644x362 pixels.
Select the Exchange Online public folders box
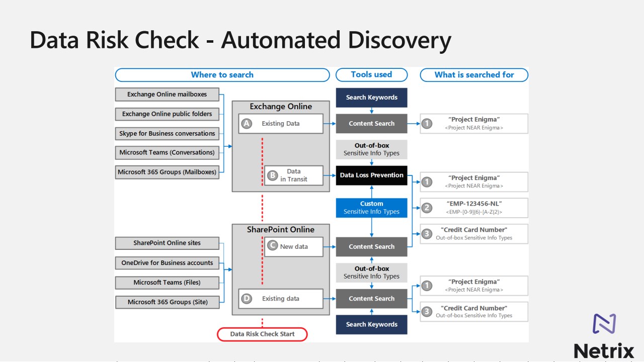coord(167,114)
